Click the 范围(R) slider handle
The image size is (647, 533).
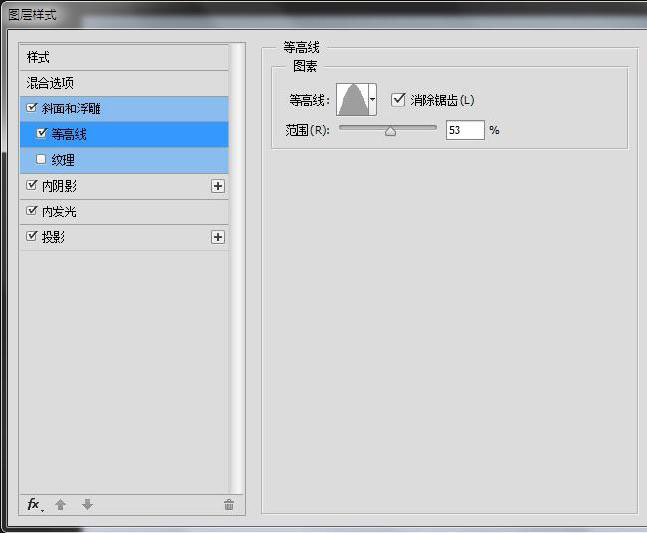click(x=390, y=131)
